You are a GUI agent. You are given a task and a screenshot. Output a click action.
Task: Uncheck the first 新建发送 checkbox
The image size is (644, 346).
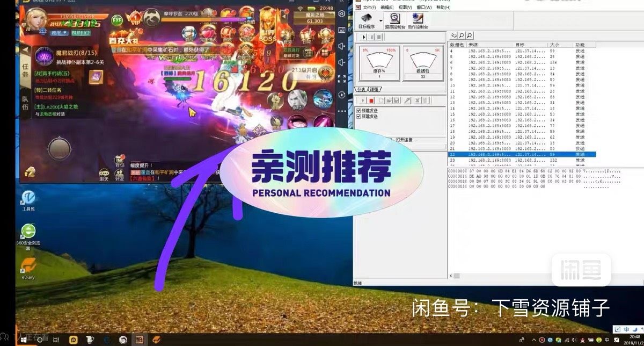(358, 111)
